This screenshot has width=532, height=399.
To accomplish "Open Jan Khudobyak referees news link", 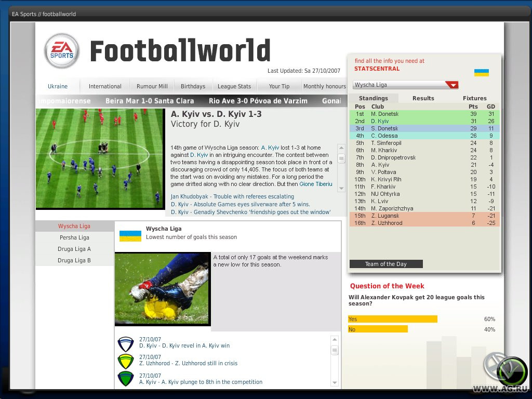I will tap(232, 196).
